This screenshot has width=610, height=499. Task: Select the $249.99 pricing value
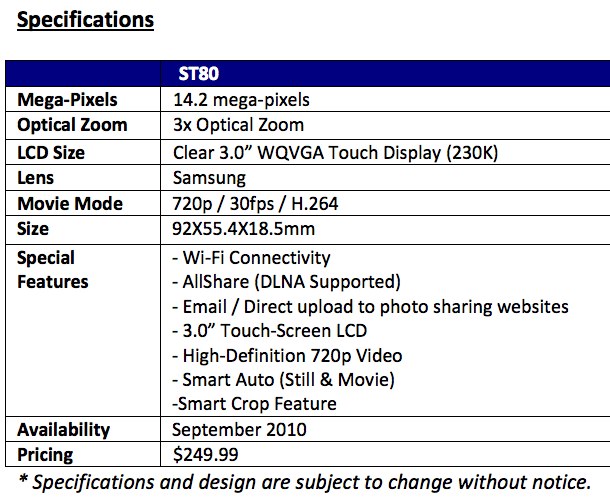point(204,454)
